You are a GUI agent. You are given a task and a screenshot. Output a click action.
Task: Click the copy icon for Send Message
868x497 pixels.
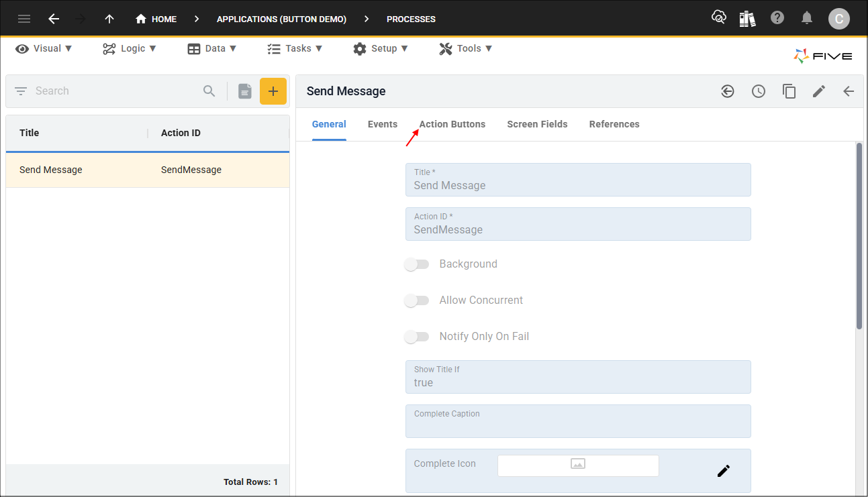point(789,91)
